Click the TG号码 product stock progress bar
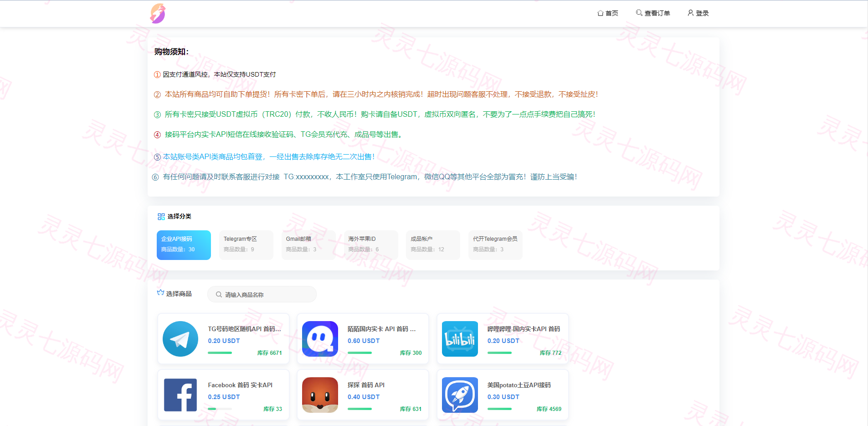Image resolution: width=868 pixels, height=426 pixels. [x=220, y=353]
